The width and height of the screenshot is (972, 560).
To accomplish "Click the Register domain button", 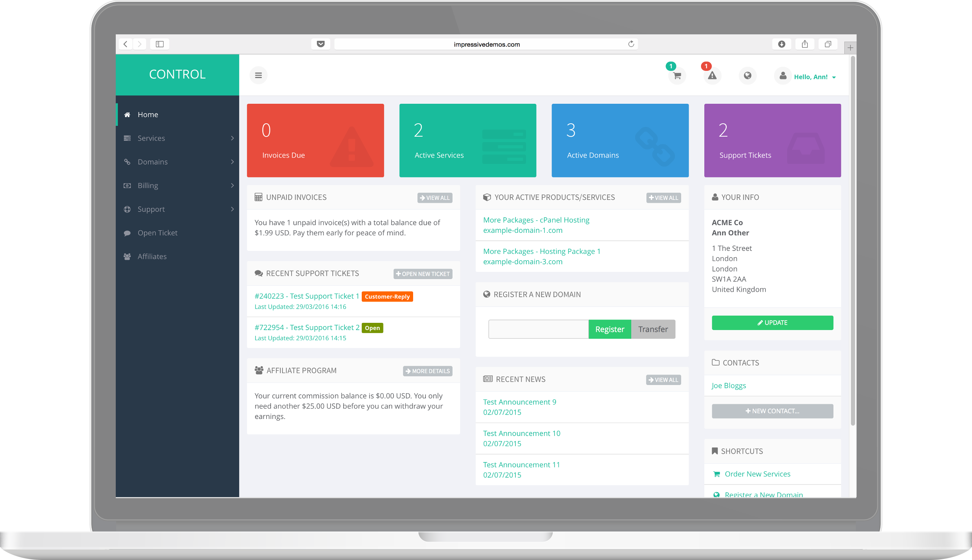I will pos(609,329).
